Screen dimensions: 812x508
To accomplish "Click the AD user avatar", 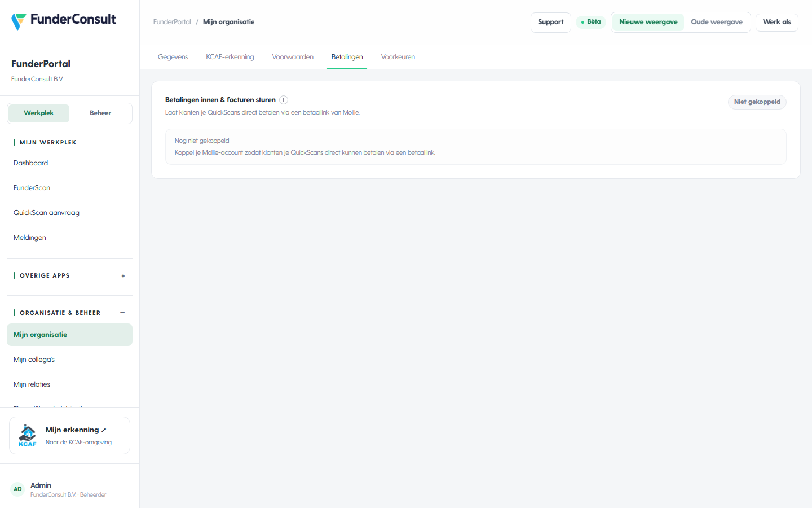I will [17, 489].
